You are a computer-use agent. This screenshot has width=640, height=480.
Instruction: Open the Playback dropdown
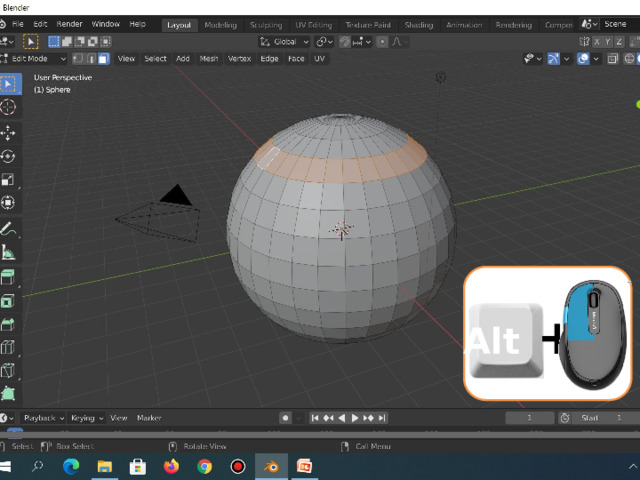click(x=43, y=418)
